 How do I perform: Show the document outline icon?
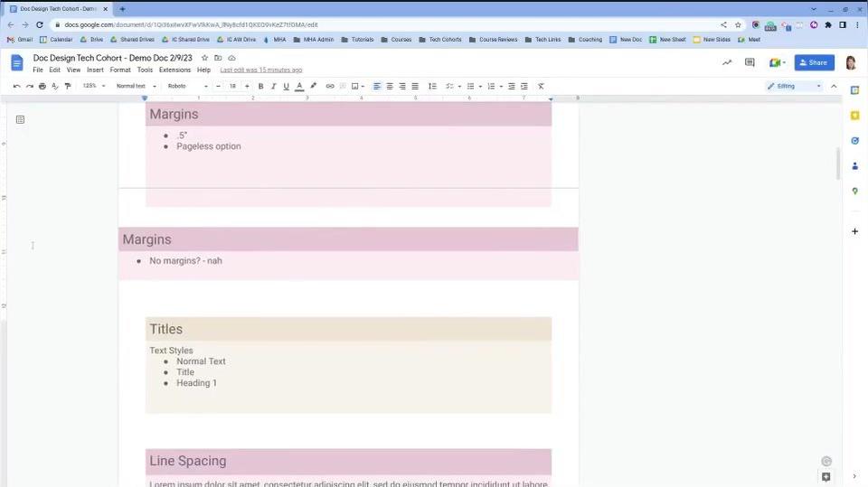(x=20, y=119)
